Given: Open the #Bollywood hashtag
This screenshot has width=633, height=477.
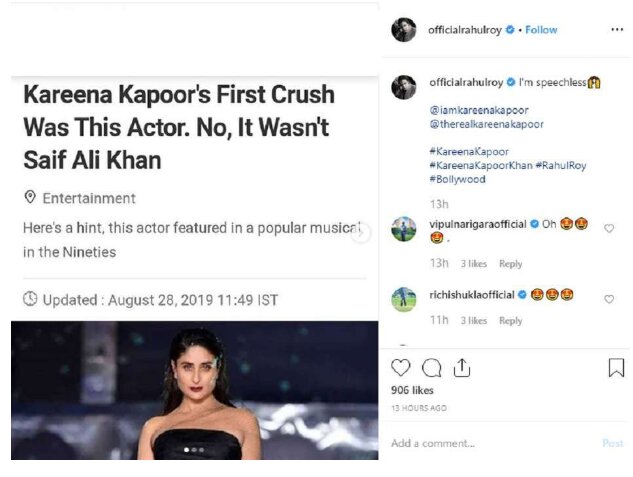Looking at the screenshot, I should pyautogui.click(x=457, y=180).
